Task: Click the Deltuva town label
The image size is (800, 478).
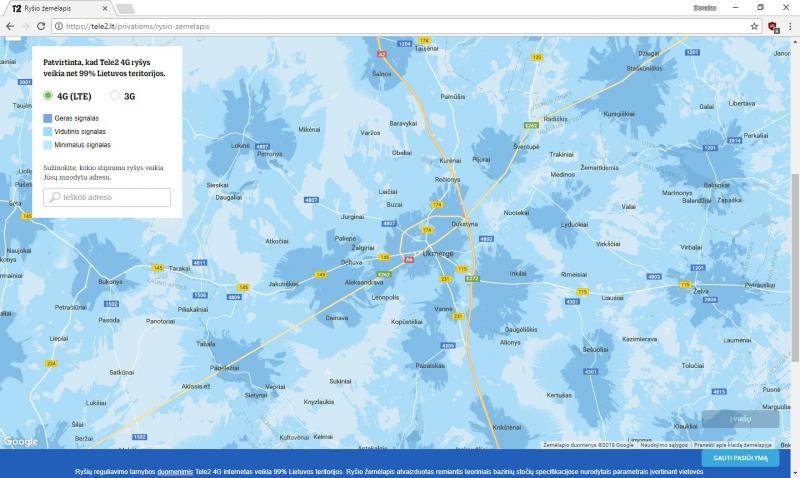Action: (x=352, y=262)
